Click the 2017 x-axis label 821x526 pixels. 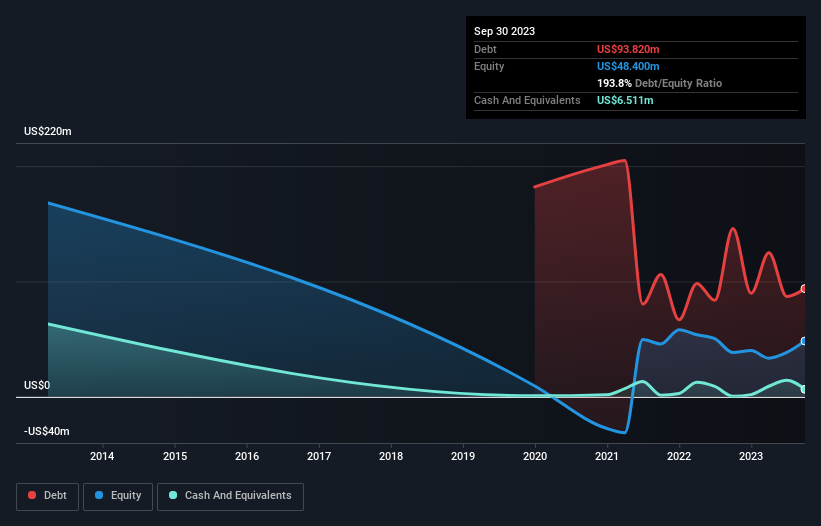click(319, 456)
